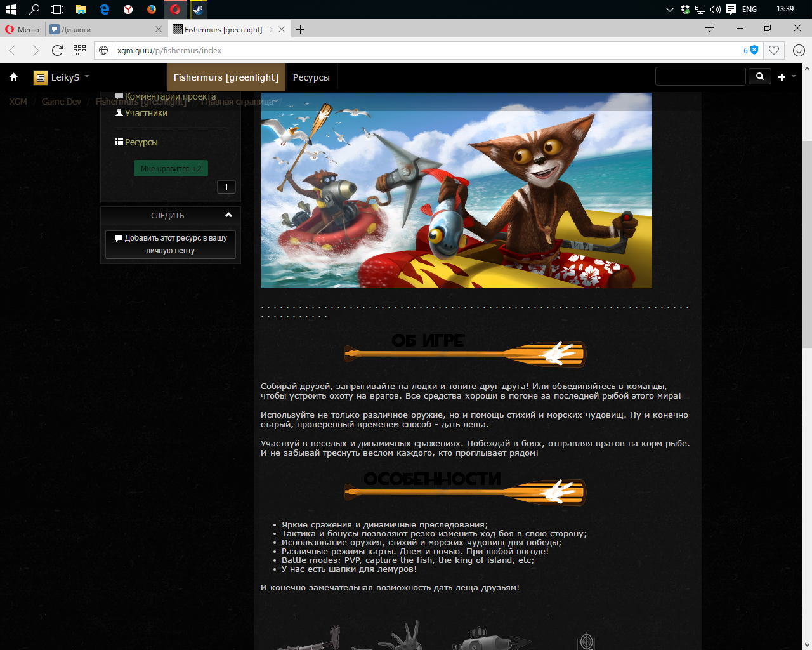The width and height of the screenshot is (812, 650).
Task: Click the Fishermurs lemur banner image
Action: [457, 190]
